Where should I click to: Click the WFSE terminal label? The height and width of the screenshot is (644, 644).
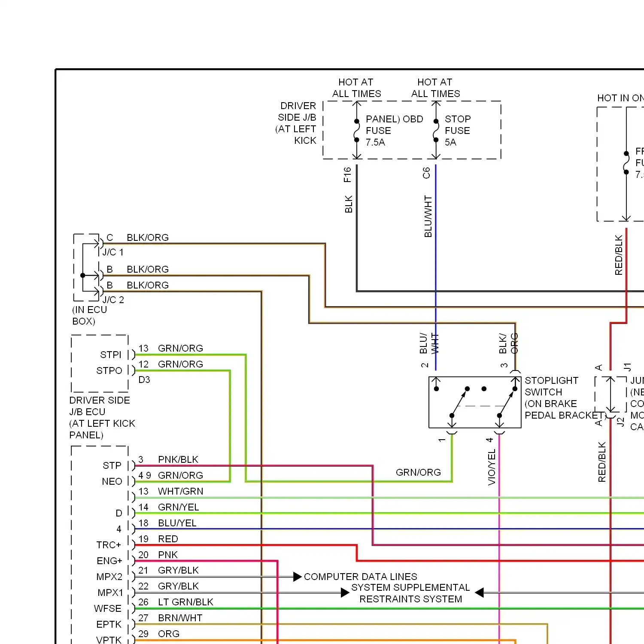(x=108, y=608)
